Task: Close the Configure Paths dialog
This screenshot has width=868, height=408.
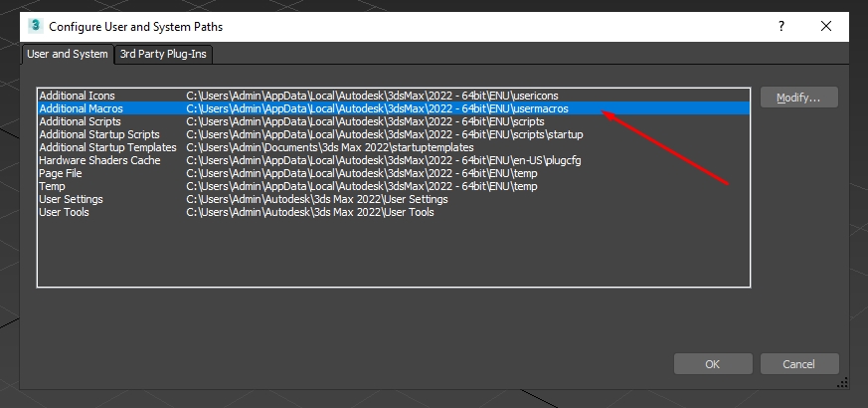Action: [x=826, y=25]
